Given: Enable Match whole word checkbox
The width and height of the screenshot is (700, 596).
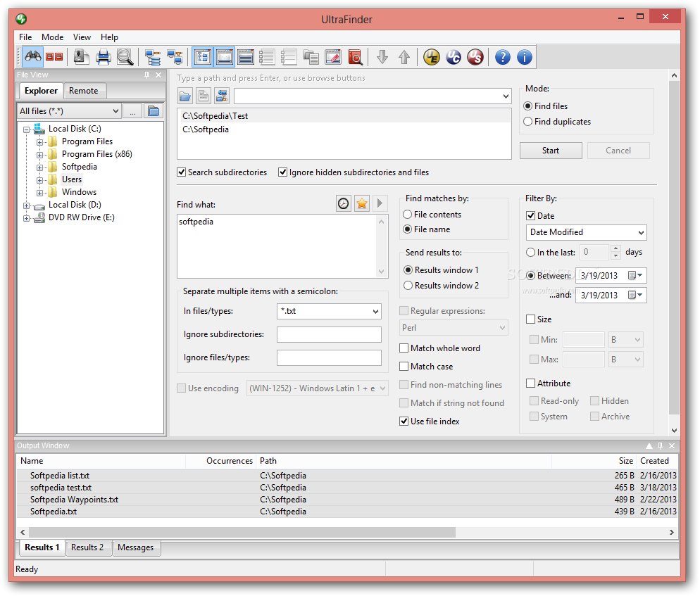Looking at the screenshot, I should (x=404, y=348).
